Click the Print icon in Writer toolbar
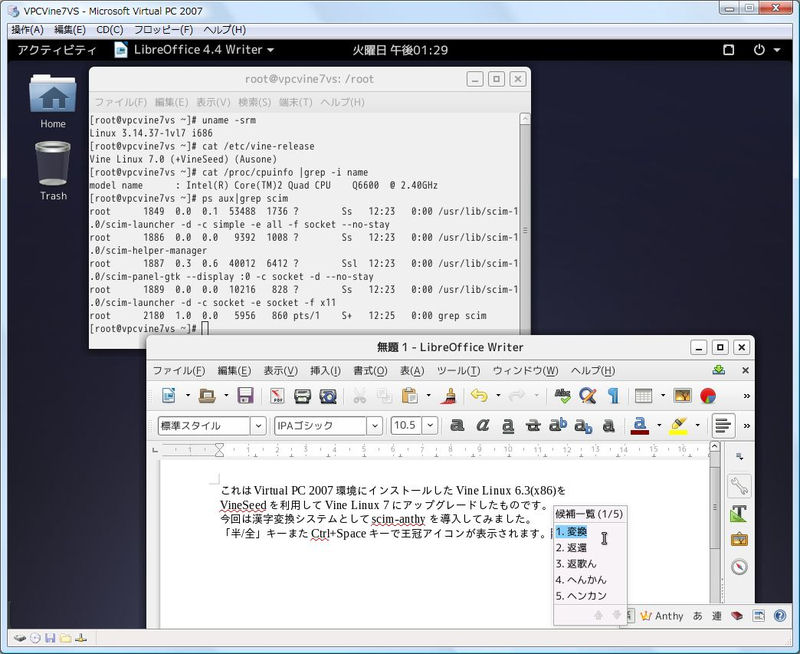This screenshot has width=800, height=654. pyautogui.click(x=303, y=396)
